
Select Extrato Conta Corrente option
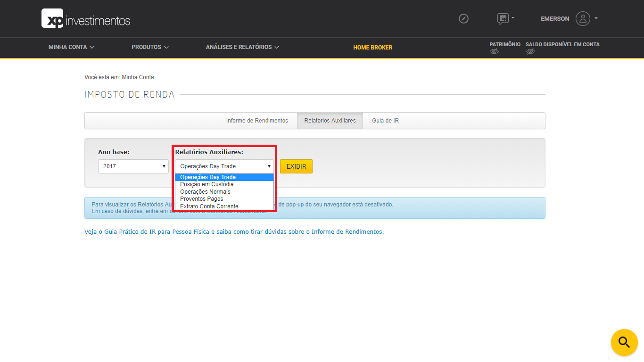coord(209,206)
